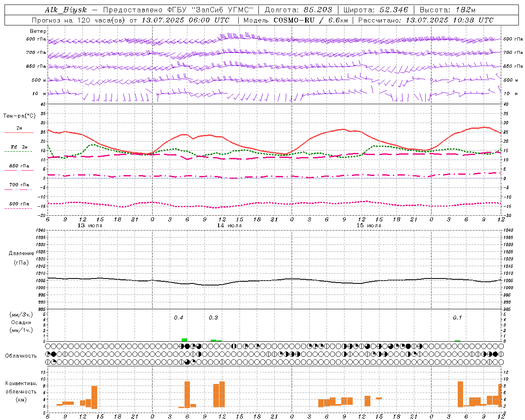Click the 'Тем-ра(°C)' axis title
Image resolution: width=525 pixels, height=420 pixels.
[19, 116]
